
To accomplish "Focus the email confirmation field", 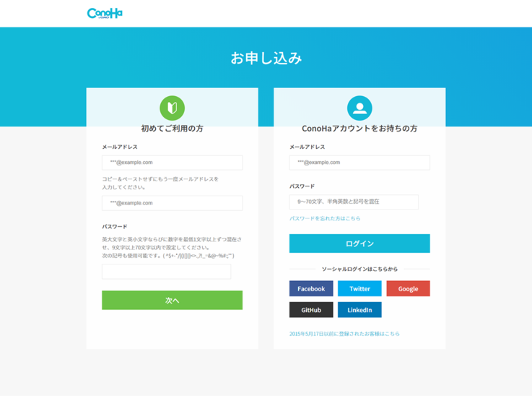I will [172, 203].
